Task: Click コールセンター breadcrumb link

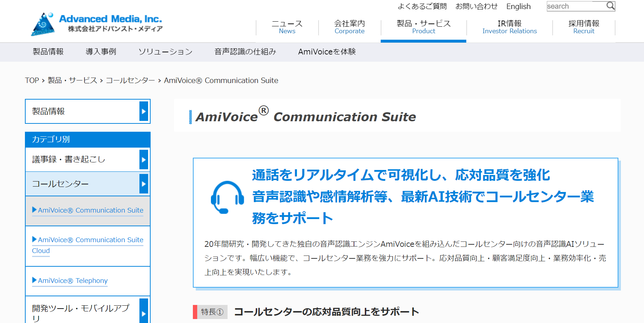Action: [x=130, y=80]
